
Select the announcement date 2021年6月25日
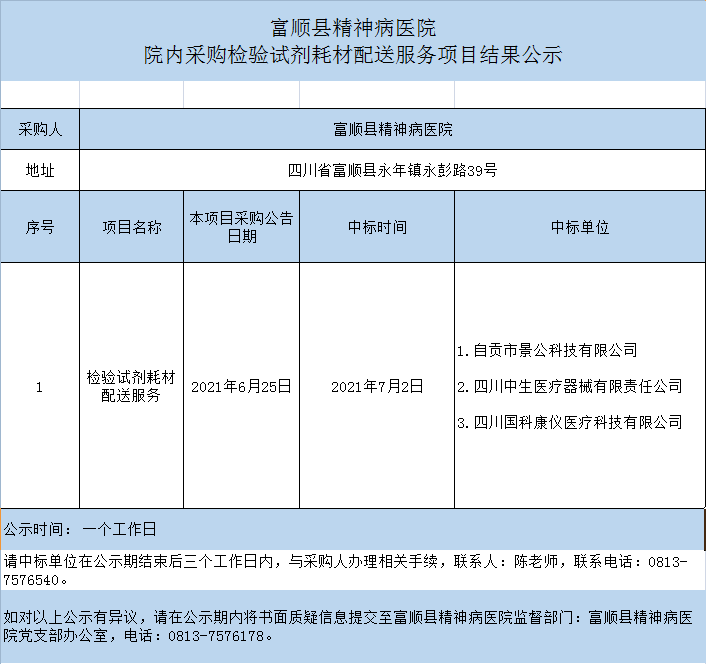241,386
